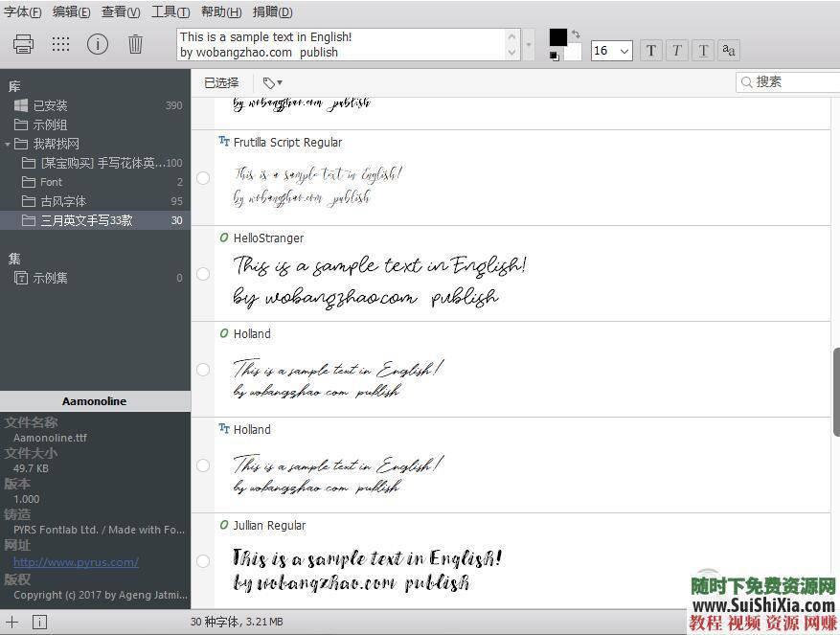Toggle italic text style button

[676, 51]
